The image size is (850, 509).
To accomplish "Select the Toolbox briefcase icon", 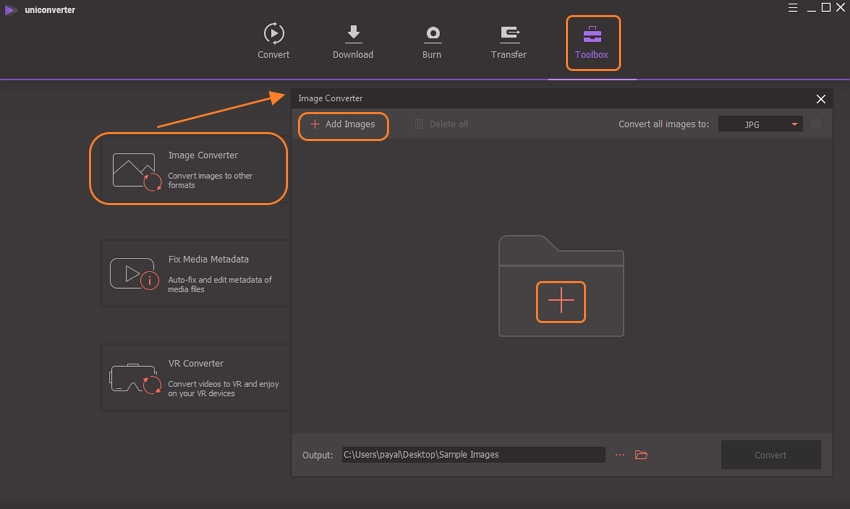I will 592,35.
